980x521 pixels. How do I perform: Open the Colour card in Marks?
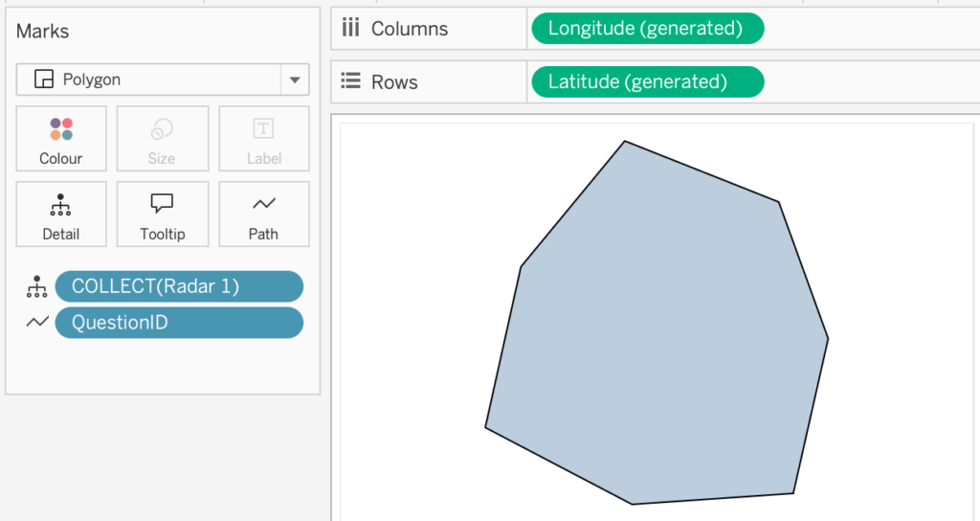(x=61, y=140)
